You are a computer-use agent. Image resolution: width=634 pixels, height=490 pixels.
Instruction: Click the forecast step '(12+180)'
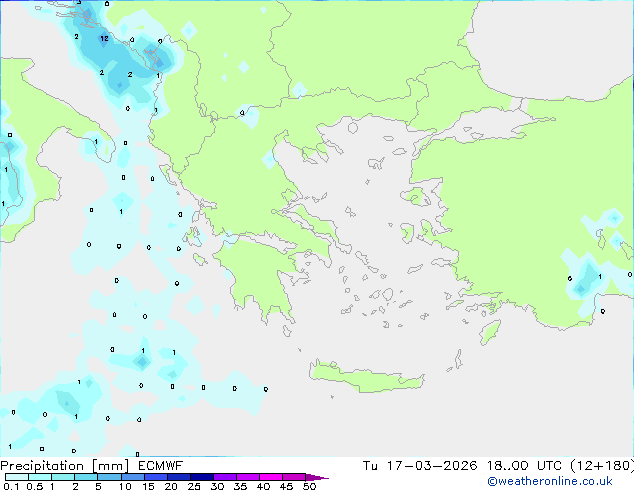602,466
